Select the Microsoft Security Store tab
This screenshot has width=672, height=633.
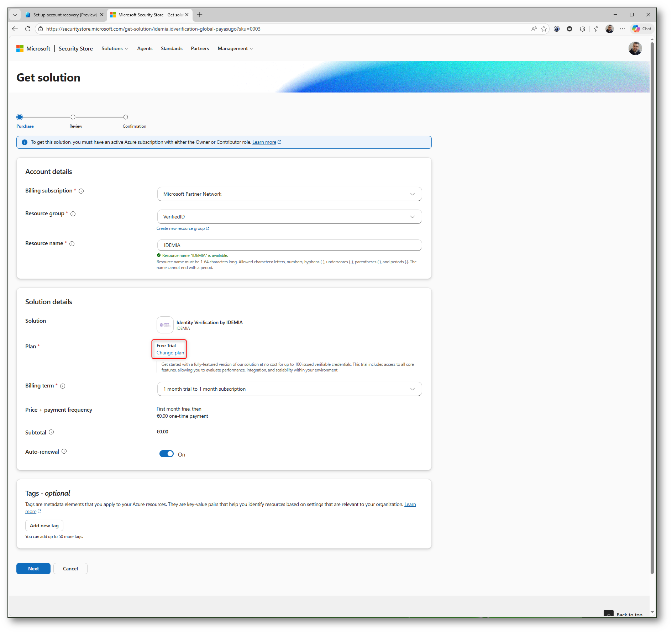(x=149, y=15)
